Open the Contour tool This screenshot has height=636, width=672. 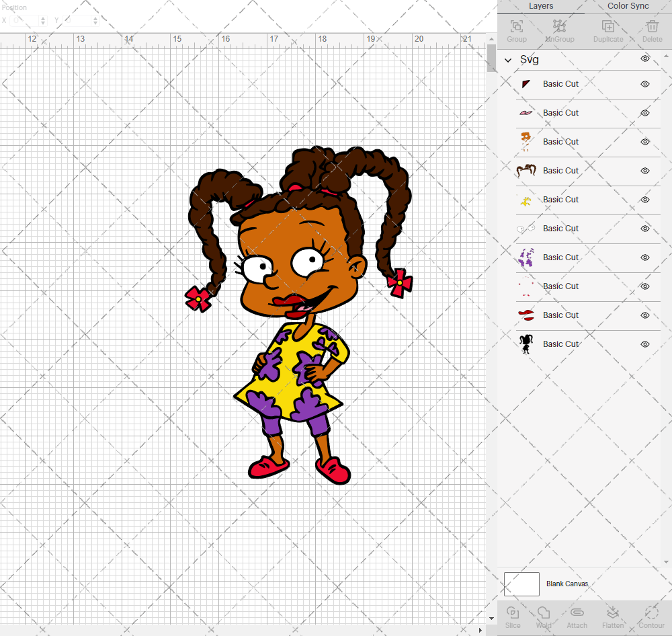(x=651, y=617)
